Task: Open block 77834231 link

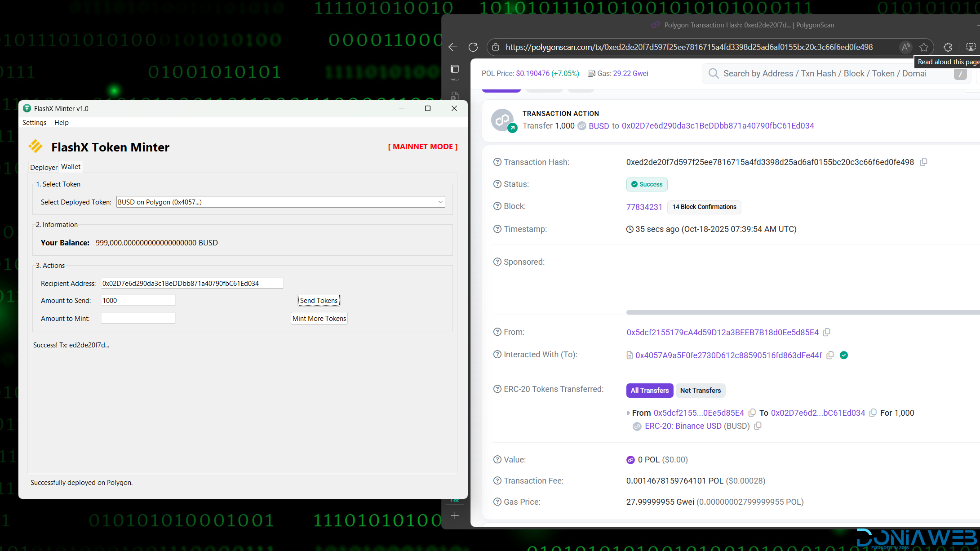Action: click(644, 207)
